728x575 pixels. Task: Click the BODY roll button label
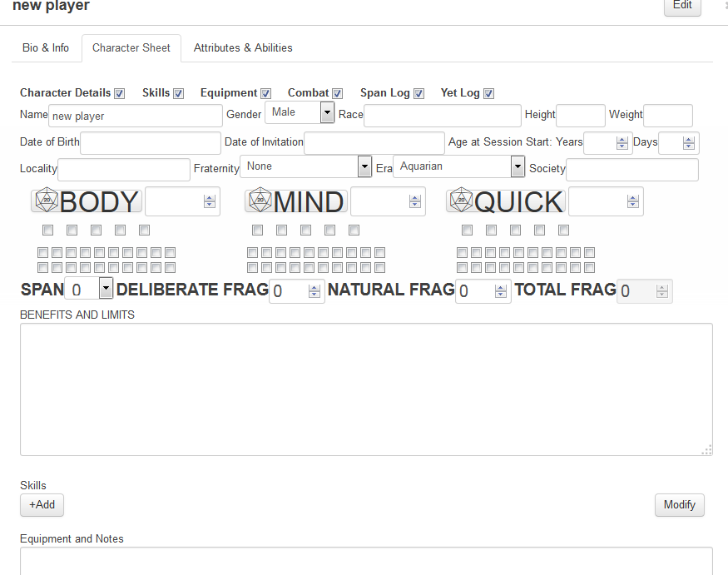pyautogui.click(x=99, y=201)
